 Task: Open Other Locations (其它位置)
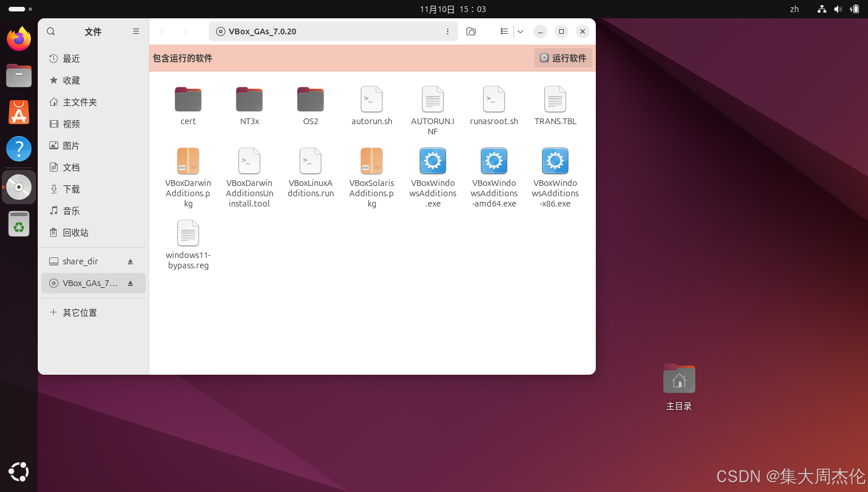[93, 313]
